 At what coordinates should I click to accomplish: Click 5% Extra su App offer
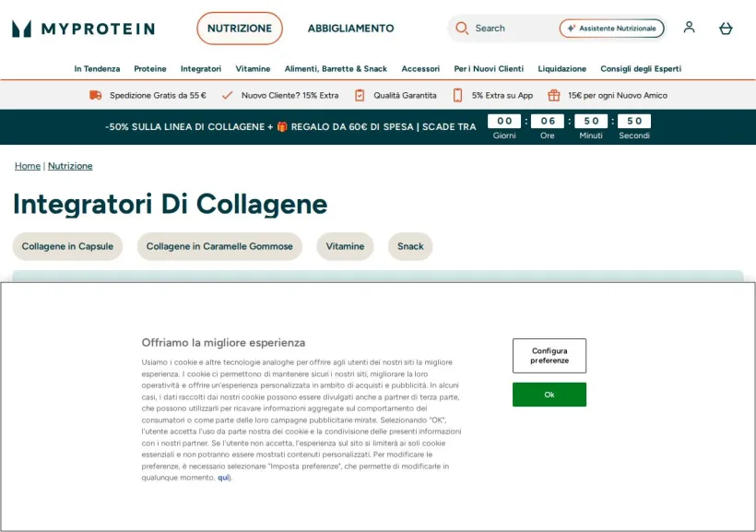coord(502,96)
